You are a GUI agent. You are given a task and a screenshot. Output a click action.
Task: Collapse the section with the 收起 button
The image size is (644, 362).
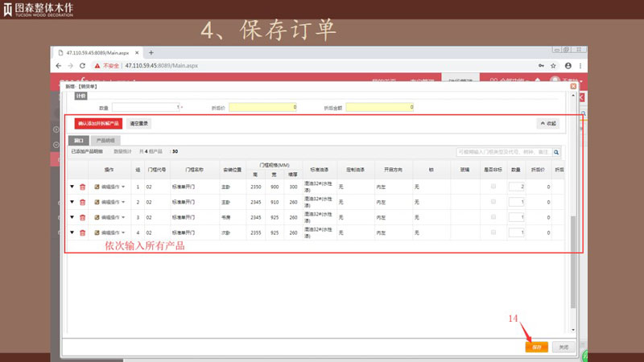547,123
